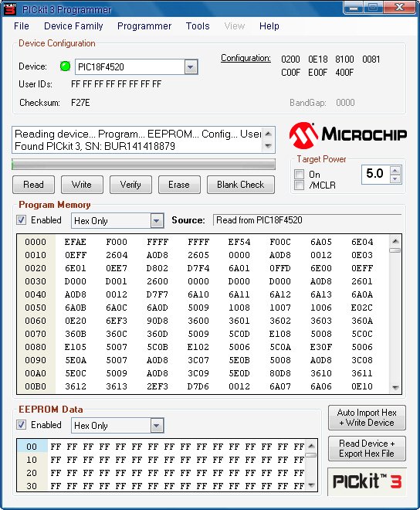420x510 pixels.
Task: Increase target voltage with up arrow
Action: [x=395, y=171]
